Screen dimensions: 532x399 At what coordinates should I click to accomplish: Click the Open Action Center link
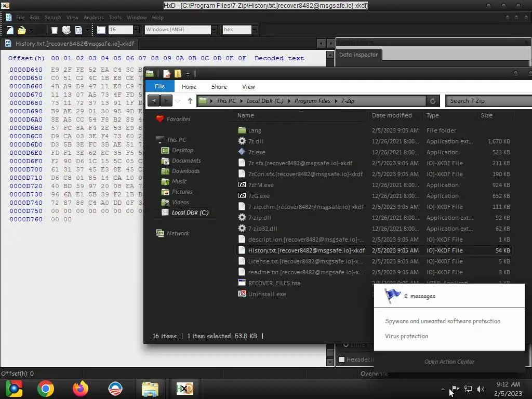point(449,362)
